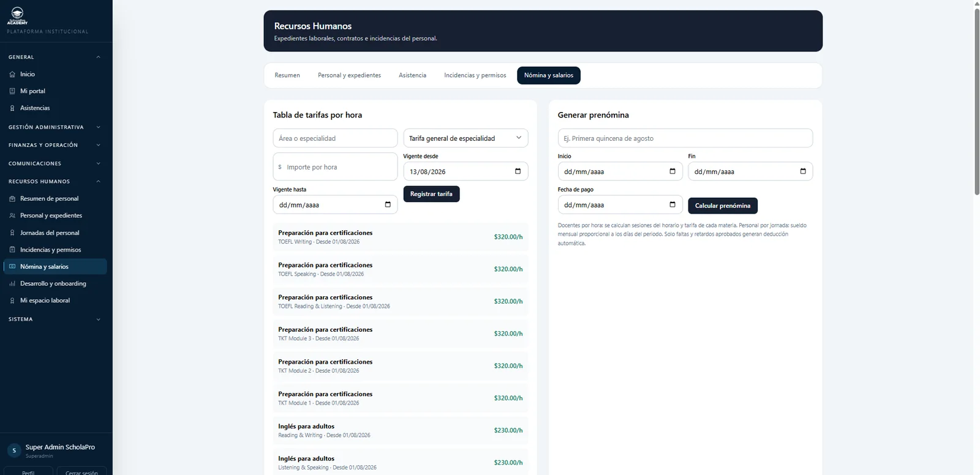This screenshot has width=980, height=475.
Task: Click the Nómina y salarios sidebar icon
Action: click(12, 267)
